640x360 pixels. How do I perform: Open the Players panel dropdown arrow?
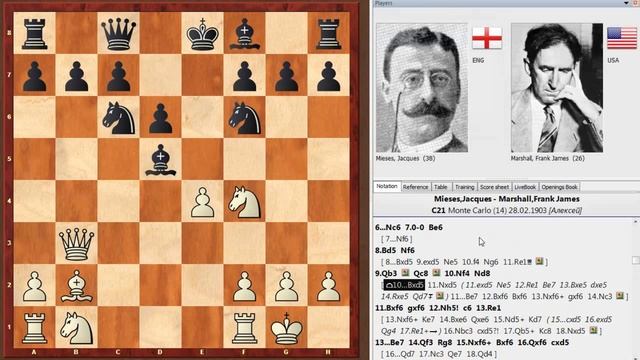click(626, 3)
